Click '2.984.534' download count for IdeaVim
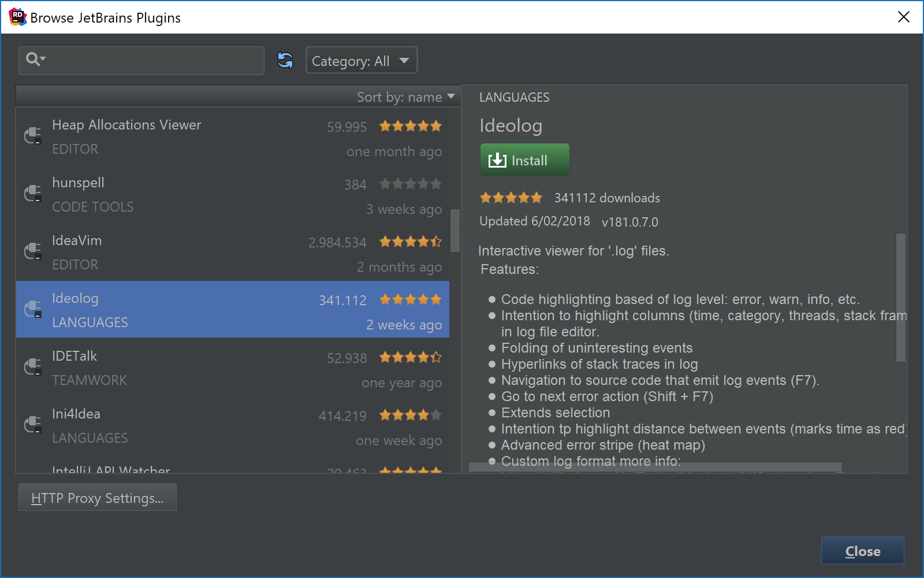The width and height of the screenshot is (924, 578). 337,243
